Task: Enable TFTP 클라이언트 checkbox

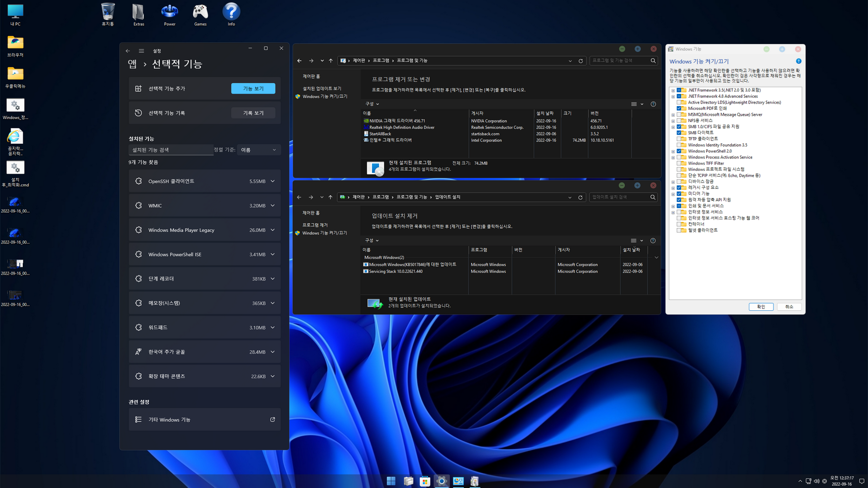Action: click(x=679, y=139)
